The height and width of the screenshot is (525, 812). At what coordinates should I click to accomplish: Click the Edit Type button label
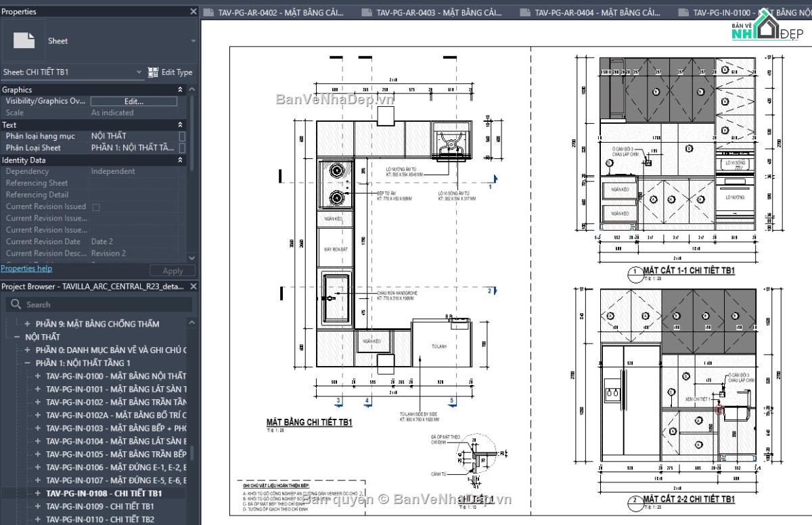[177, 72]
